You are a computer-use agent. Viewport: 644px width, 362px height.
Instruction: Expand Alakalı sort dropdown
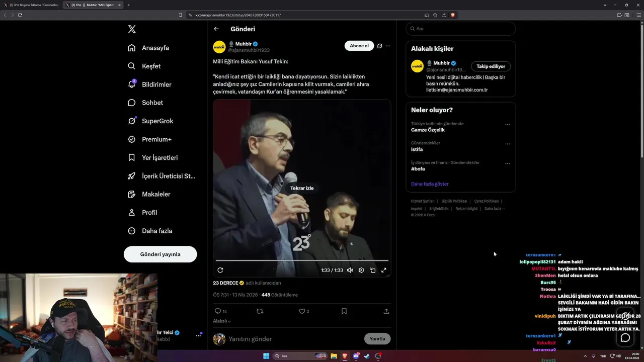click(x=222, y=321)
